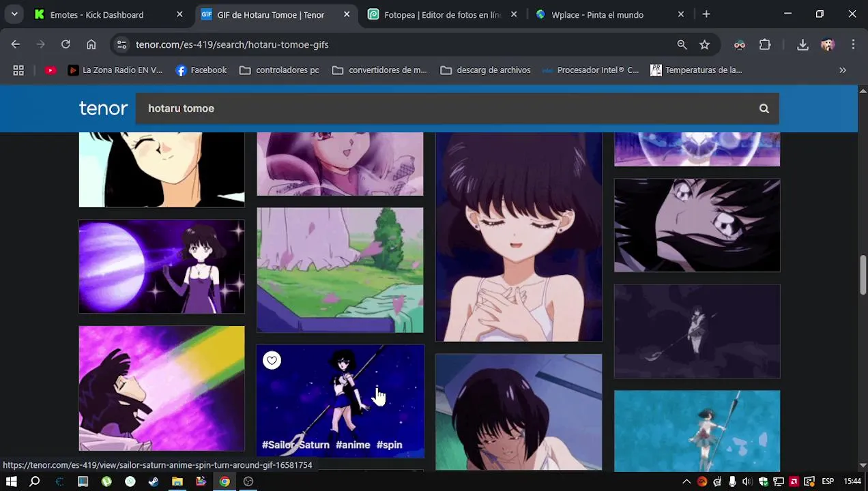Click the #spin tag on the GIF

[x=389, y=445]
